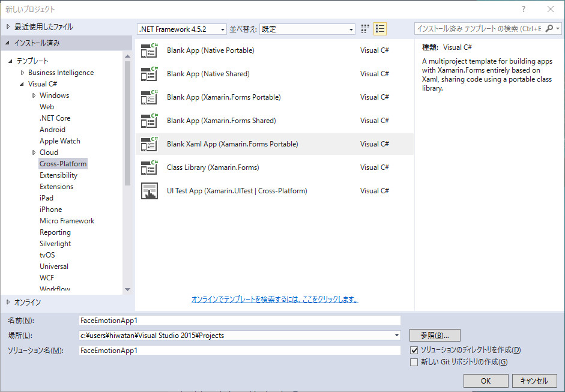Screen dimensions: 565x392
Task: Select the Silverlight category
Action: tap(55, 244)
